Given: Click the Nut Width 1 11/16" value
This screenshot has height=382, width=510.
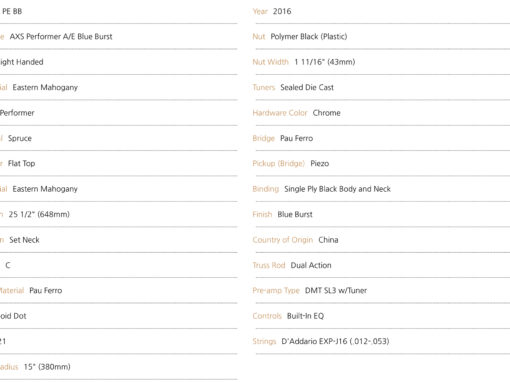Looking at the screenshot, I should point(325,62).
